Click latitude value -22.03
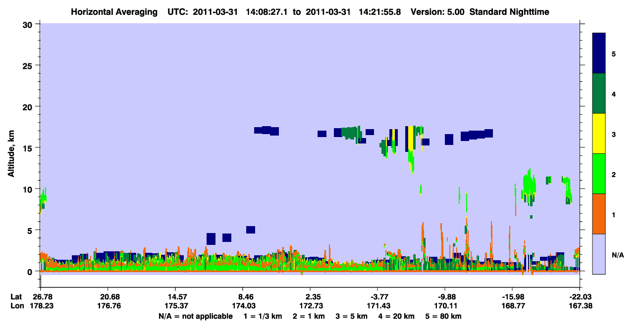This screenshot has height=330, width=644. (580, 297)
